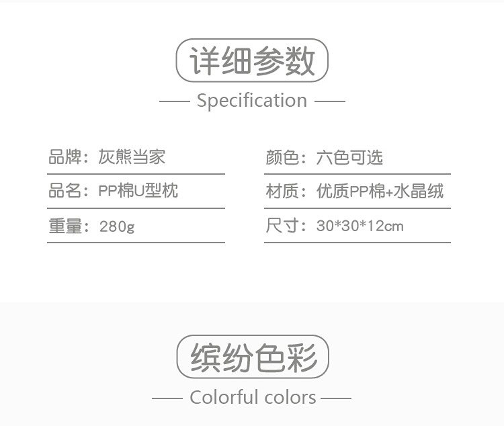The image size is (504, 426).
Task: Select the weight value 280g
Action: [117, 226]
